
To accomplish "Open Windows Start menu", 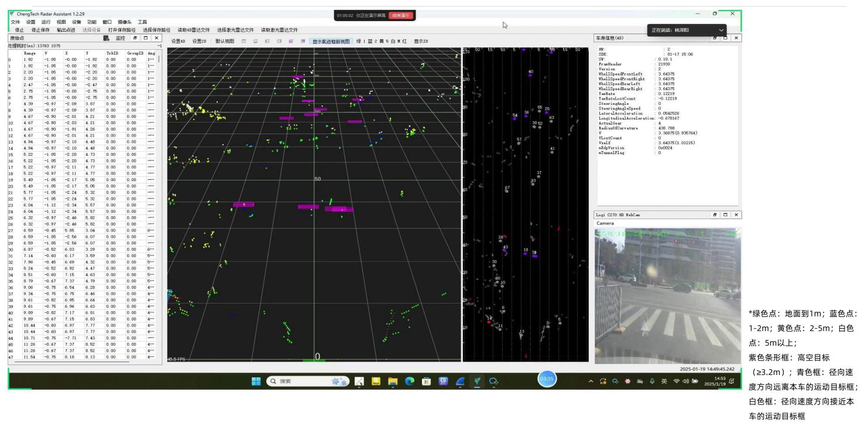I will click(256, 381).
